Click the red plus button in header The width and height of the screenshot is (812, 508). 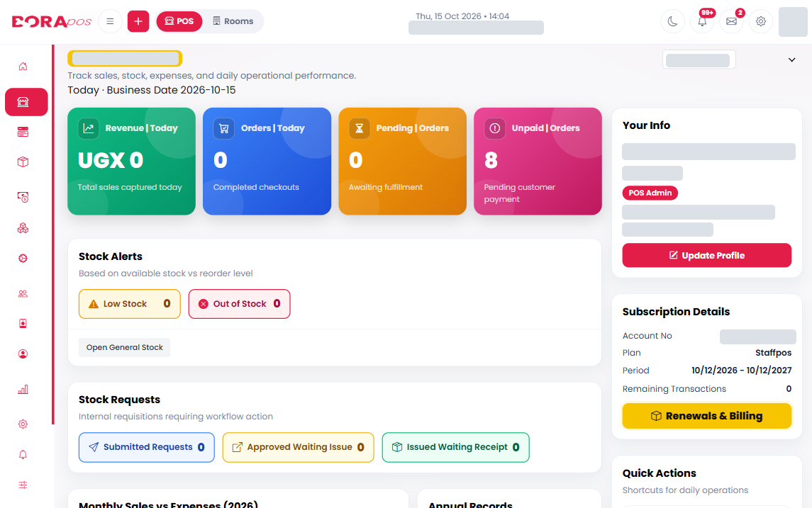138,21
